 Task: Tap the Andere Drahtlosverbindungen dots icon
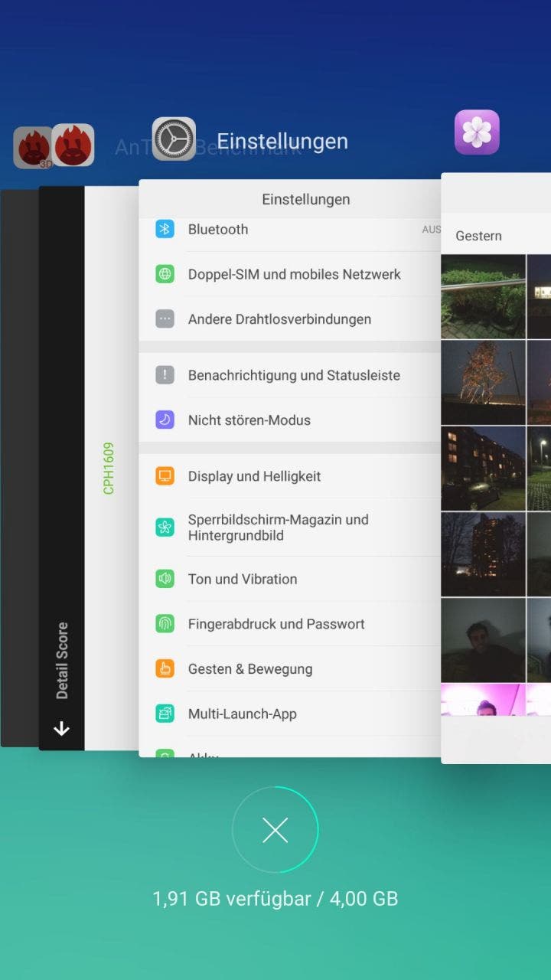[165, 319]
